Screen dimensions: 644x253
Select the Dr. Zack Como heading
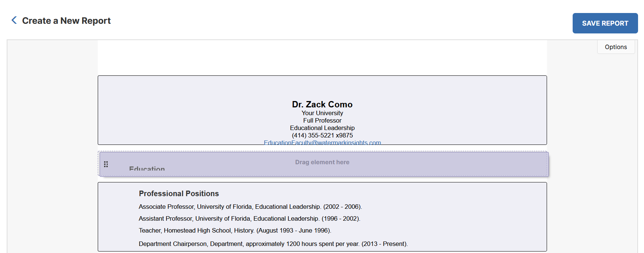tap(322, 104)
